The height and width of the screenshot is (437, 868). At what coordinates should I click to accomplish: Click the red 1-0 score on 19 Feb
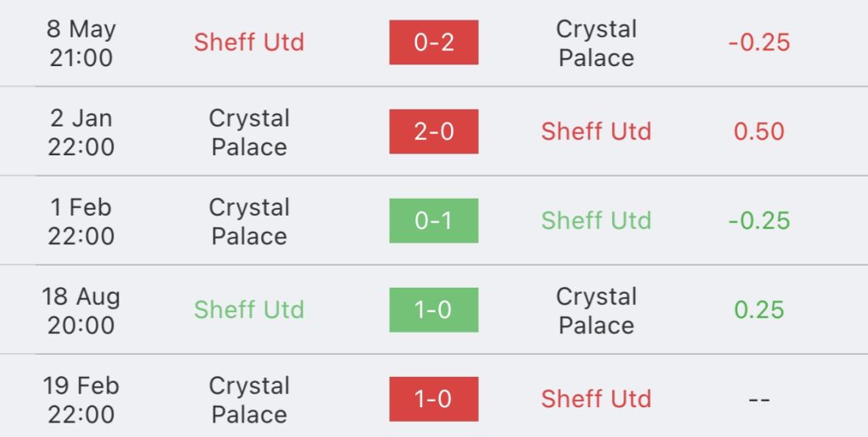pyautogui.click(x=433, y=399)
